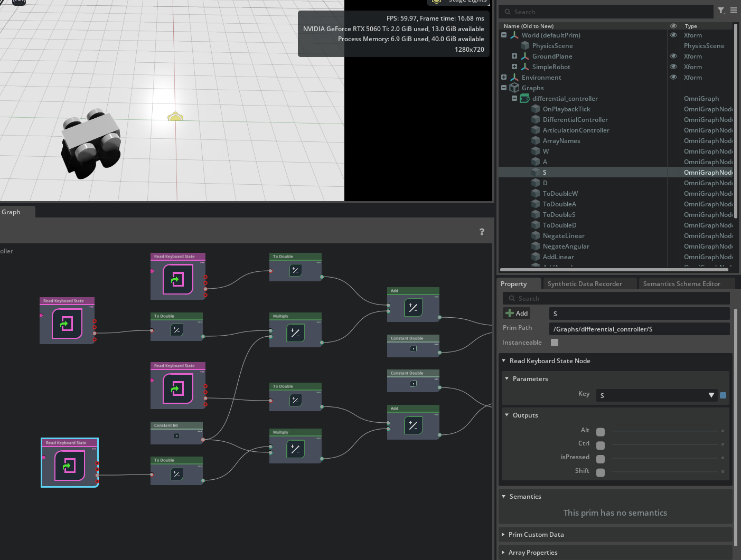Sort by the Name (Old to New) column header

coord(529,26)
